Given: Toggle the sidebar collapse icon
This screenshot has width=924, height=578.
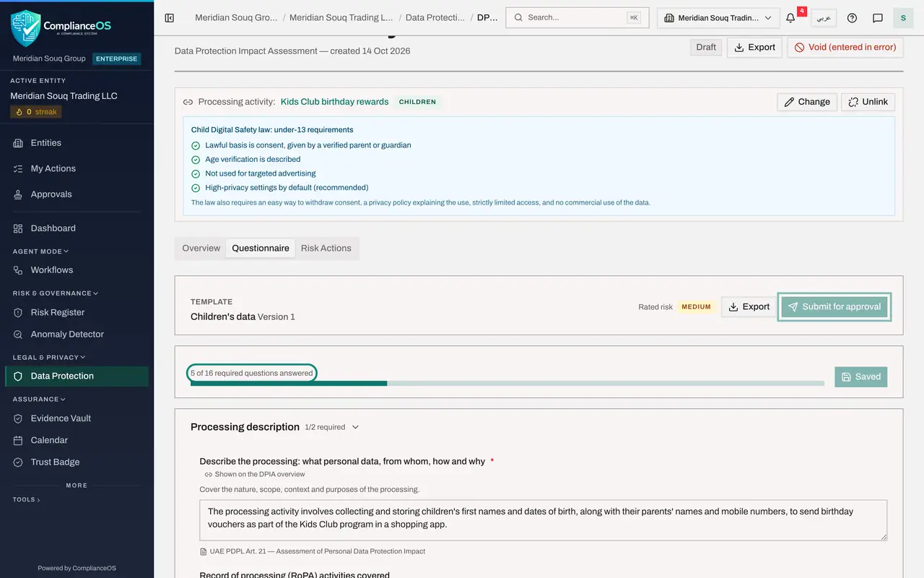Looking at the screenshot, I should (x=170, y=18).
